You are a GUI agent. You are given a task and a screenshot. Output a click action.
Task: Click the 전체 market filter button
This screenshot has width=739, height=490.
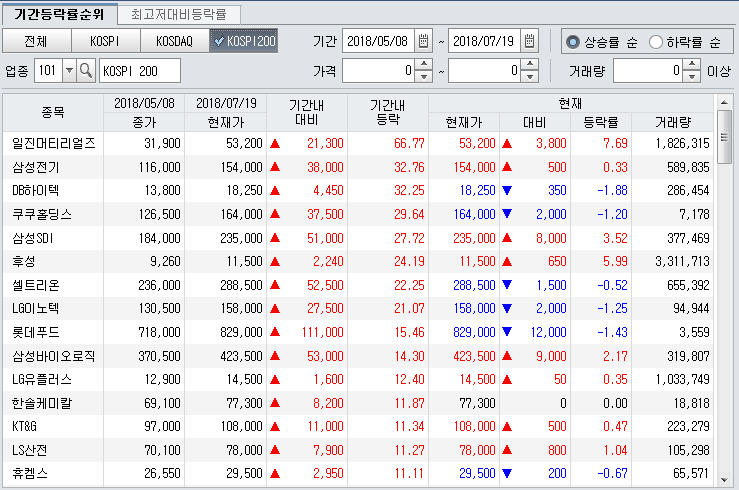(35, 41)
